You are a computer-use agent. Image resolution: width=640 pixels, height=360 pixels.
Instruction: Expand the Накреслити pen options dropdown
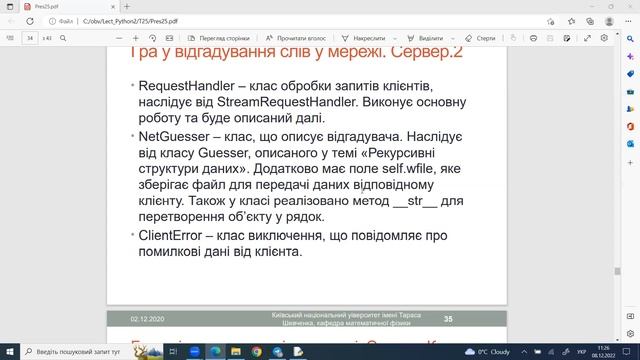coord(395,38)
